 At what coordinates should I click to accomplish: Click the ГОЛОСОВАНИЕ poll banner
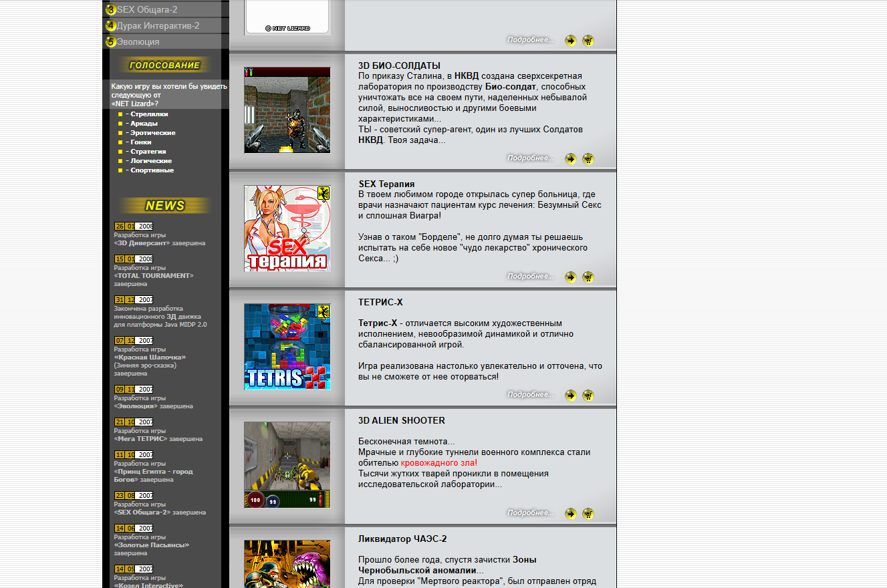pyautogui.click(x=165, y=65)
